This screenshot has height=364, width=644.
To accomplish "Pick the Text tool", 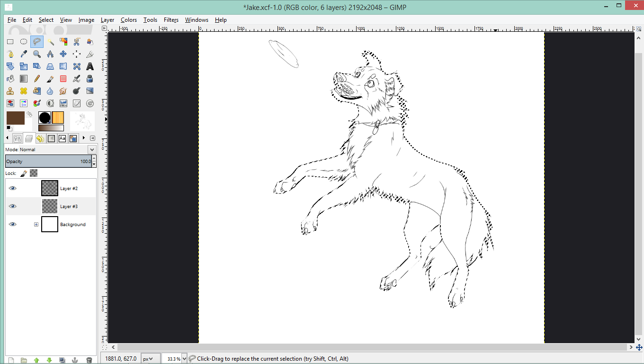I will click(x=90, y=66).
